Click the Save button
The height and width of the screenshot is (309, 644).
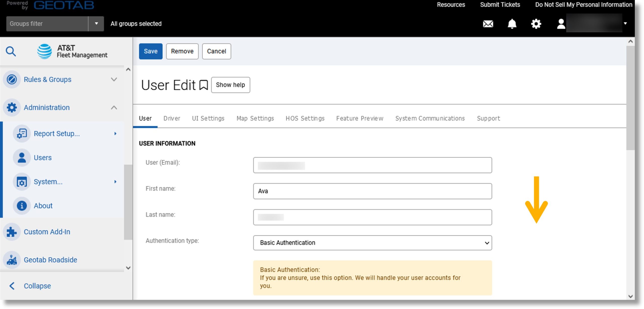tap(151, 51)
